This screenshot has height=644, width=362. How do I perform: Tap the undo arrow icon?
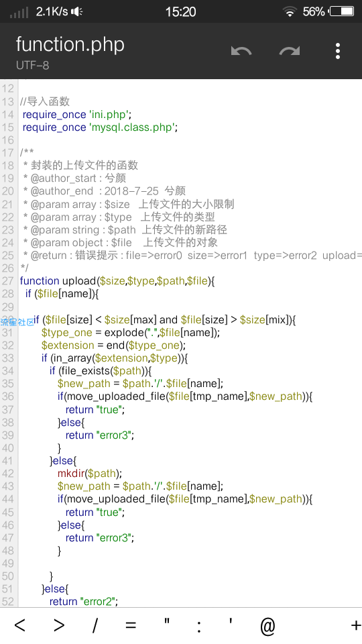(x=241, y=51)
